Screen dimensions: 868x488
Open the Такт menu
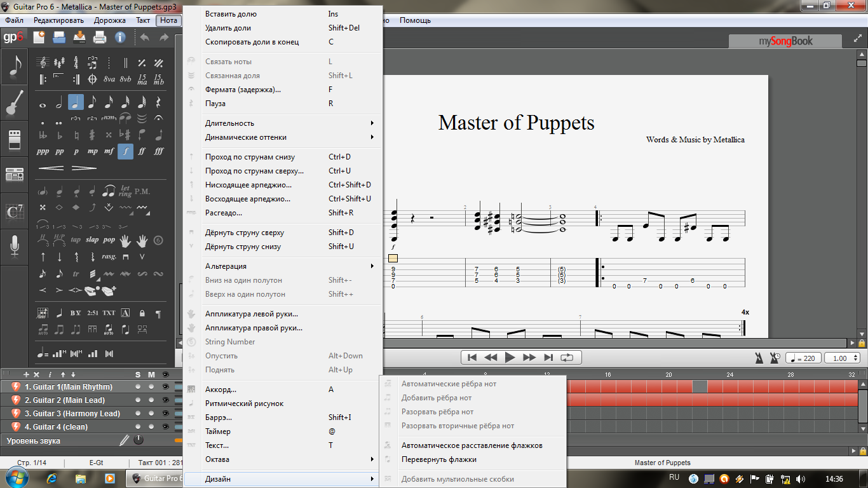tap(143, 20)
